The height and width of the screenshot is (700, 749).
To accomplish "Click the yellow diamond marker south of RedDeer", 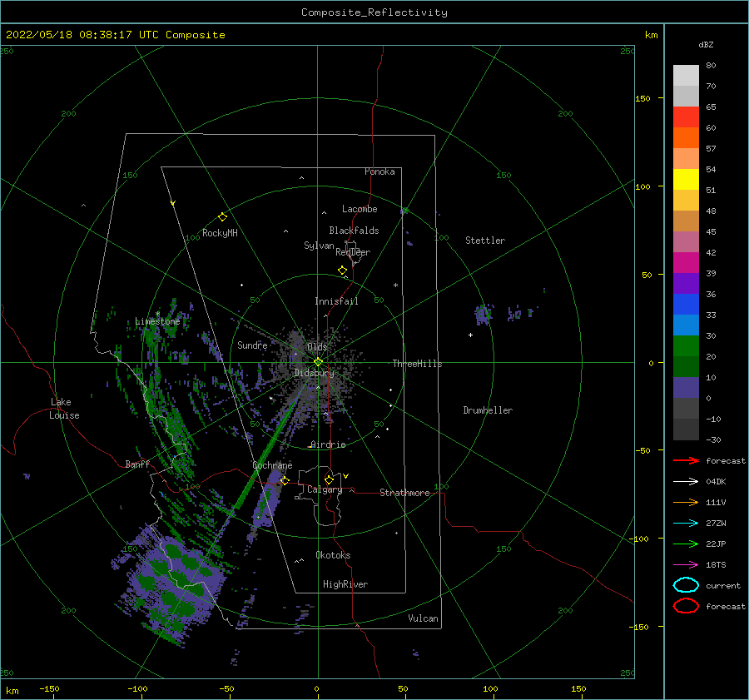I will tap(343, 271).
